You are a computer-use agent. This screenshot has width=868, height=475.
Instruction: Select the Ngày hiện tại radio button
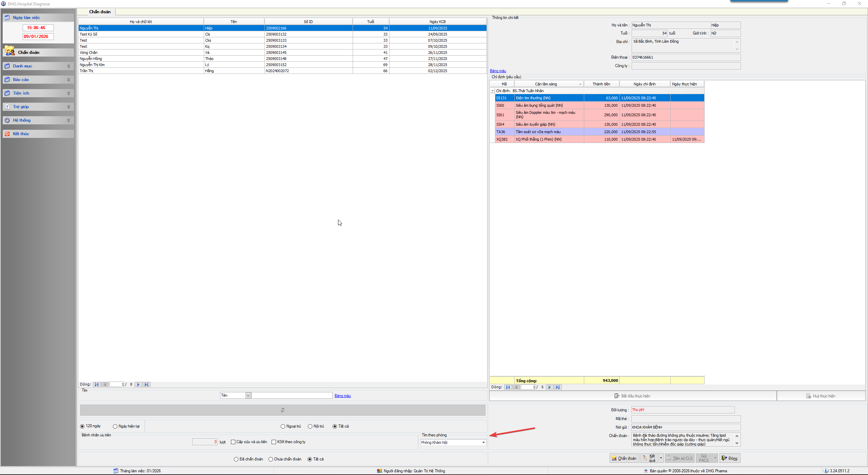115,426
